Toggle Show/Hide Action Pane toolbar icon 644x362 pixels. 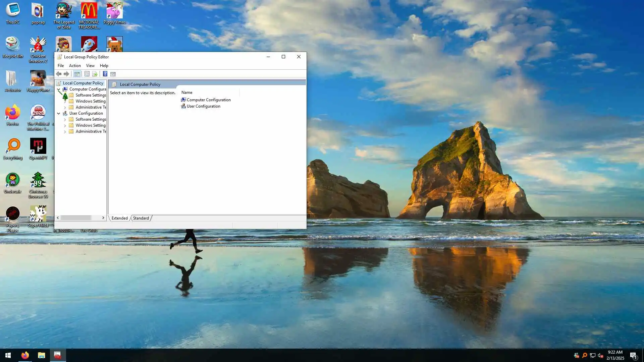tap(113, 74)
